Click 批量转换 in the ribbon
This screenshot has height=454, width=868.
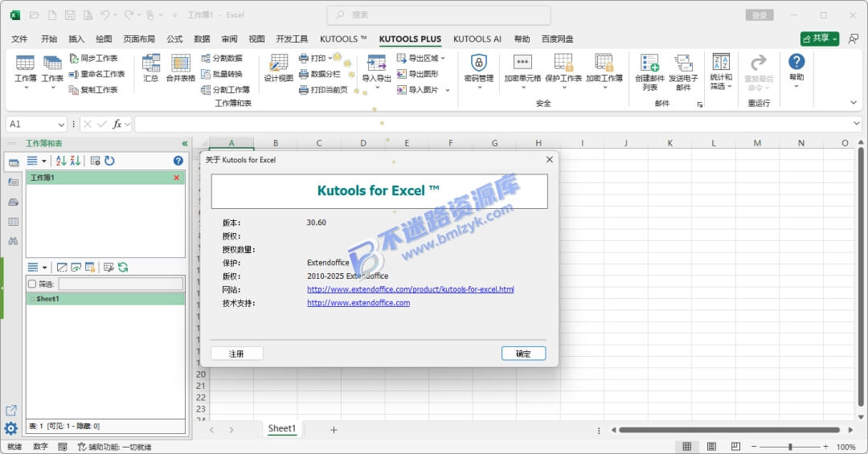(222, 74)
